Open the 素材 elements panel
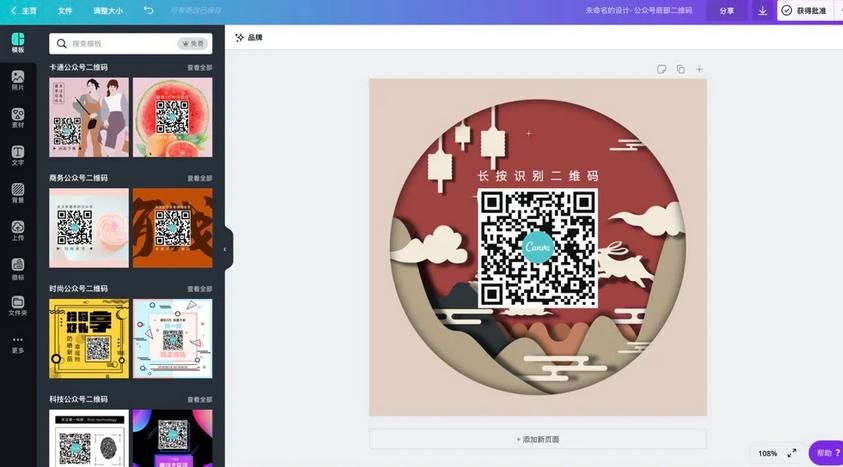The image size is (843, 467). point(18,118)
